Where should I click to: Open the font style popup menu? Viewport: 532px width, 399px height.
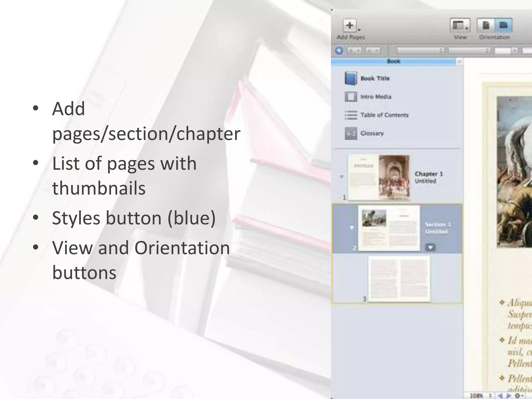[x=469, y=50]
